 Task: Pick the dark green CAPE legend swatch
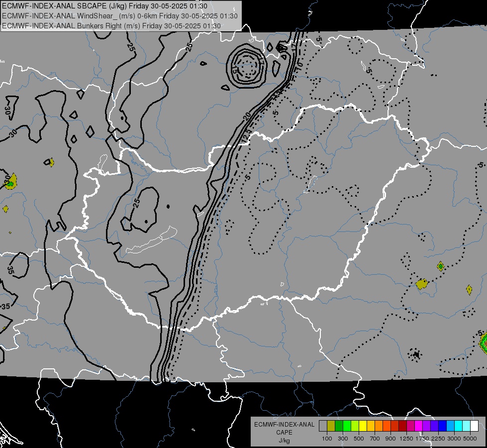click(339, 426)
